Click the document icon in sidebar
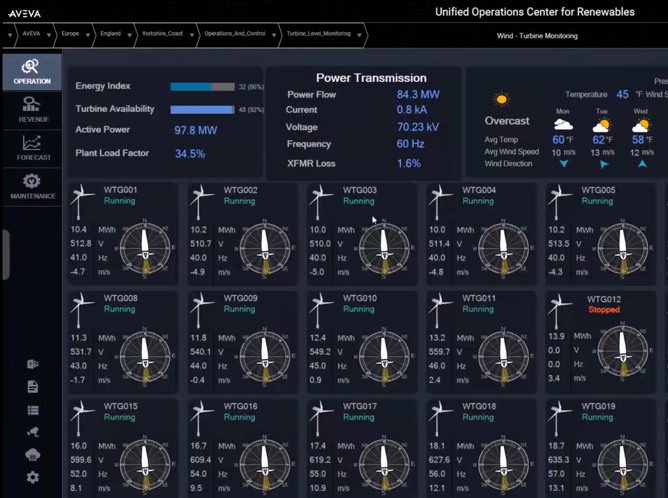Viewport: 668px width, 498px height. click(32, 387)
